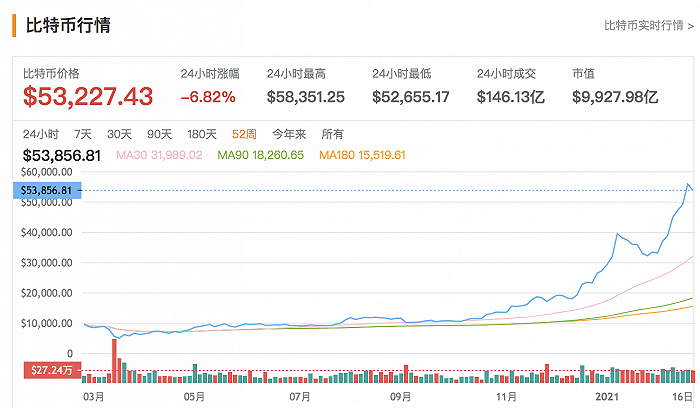Click the 市值 market cap value
Viewport: 700px width, 408px height.
tap(615, 97)
